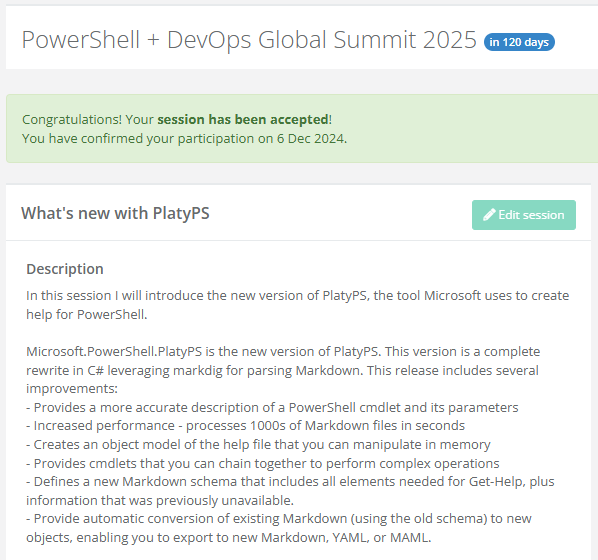Click the '6 Dec 2024' confirmation date

pyautogui.click(x=310, y=138)
